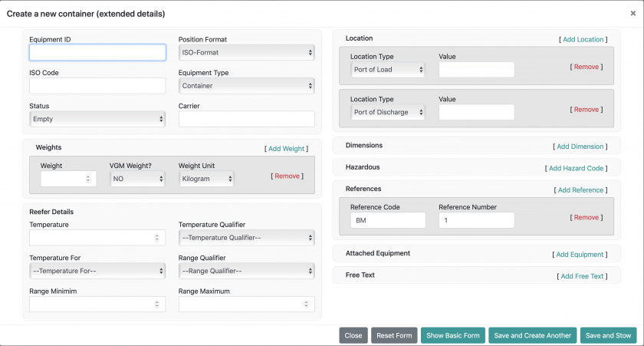The image size is (644, 346).
Task: Click the Show Basic Form button
Action: pyautogui.click(x=453, y=335)
